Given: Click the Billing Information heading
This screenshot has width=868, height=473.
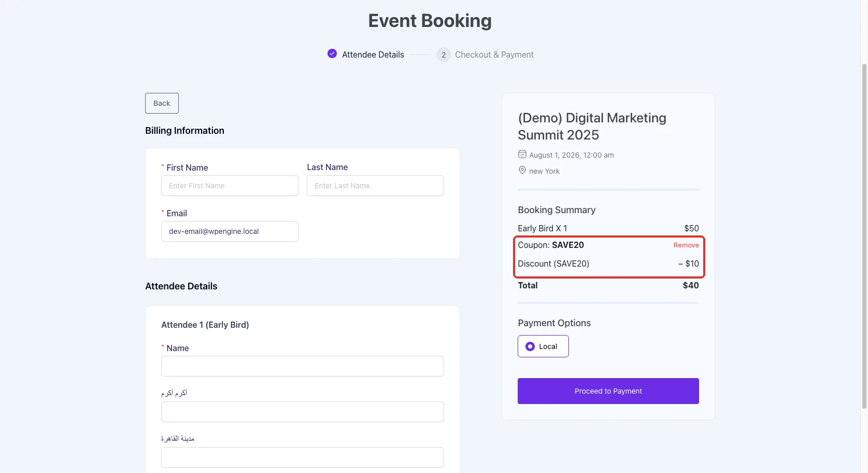Looking at the screenshot, I should pos(184,131).
